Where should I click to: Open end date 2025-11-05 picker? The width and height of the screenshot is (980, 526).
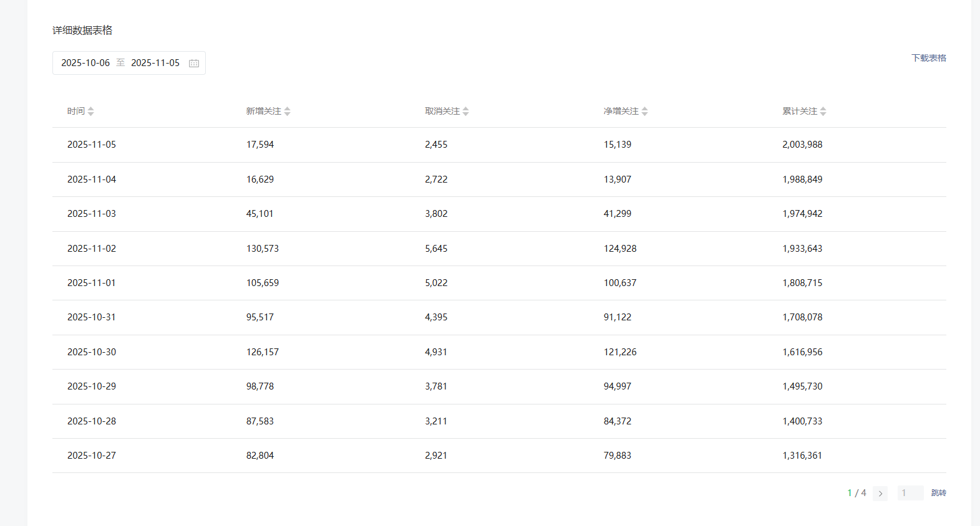coord(155,63)
